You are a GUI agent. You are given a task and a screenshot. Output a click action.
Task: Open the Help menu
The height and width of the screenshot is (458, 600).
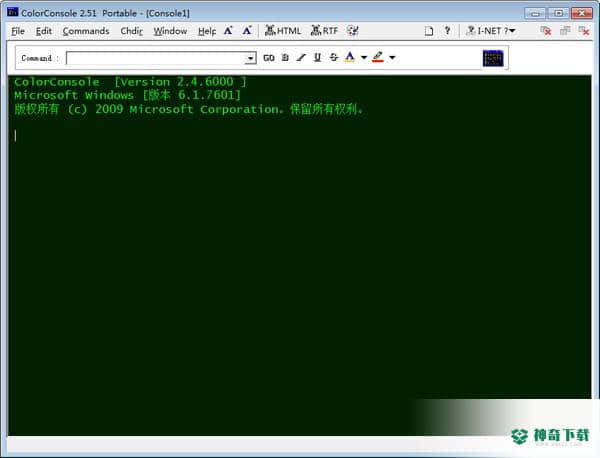[x=207, y=31]
